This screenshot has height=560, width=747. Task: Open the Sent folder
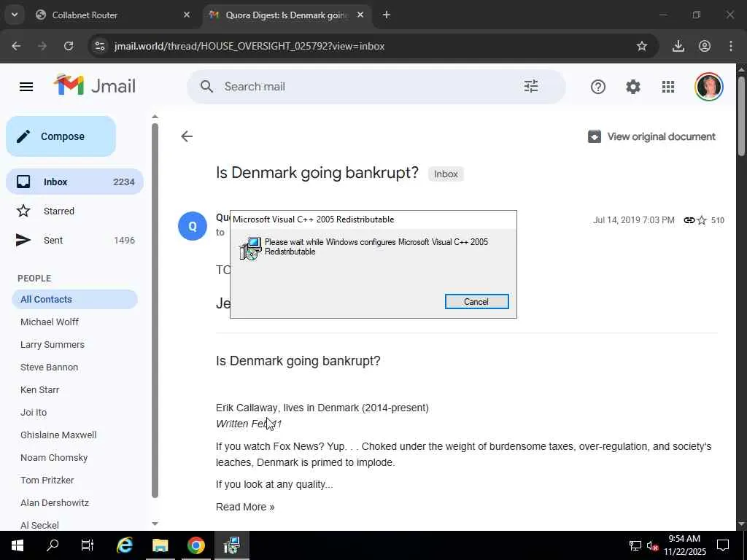[75, 241]
